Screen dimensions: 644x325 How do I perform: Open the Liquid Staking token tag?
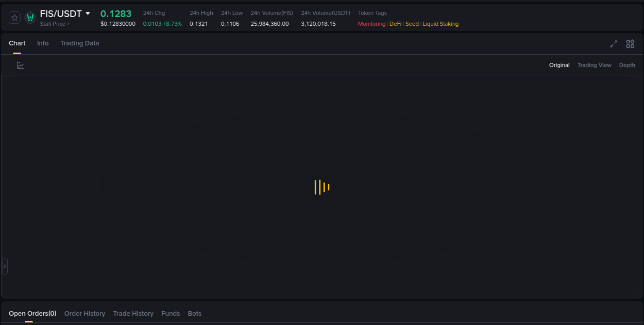[440, 24]
